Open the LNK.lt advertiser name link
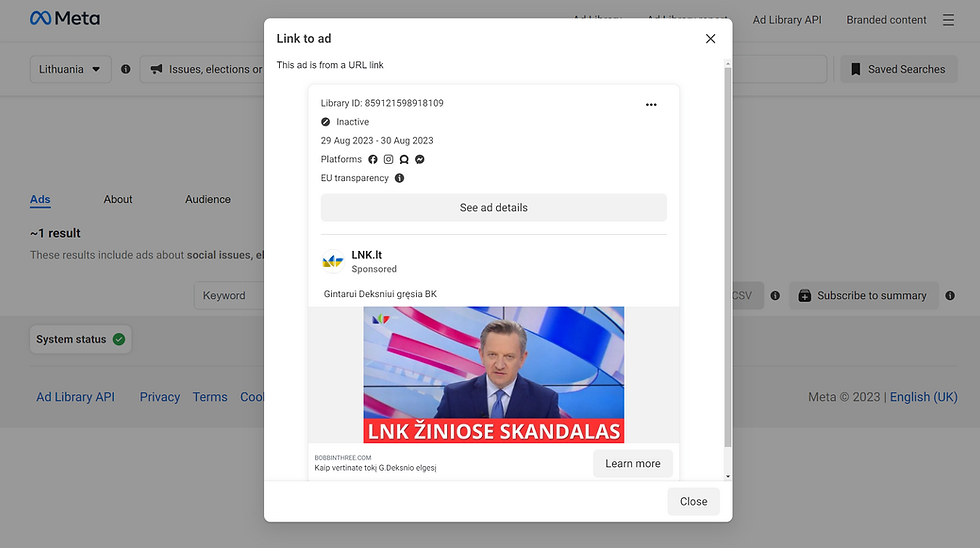980x548 pixels. click(x=366, y=255)
